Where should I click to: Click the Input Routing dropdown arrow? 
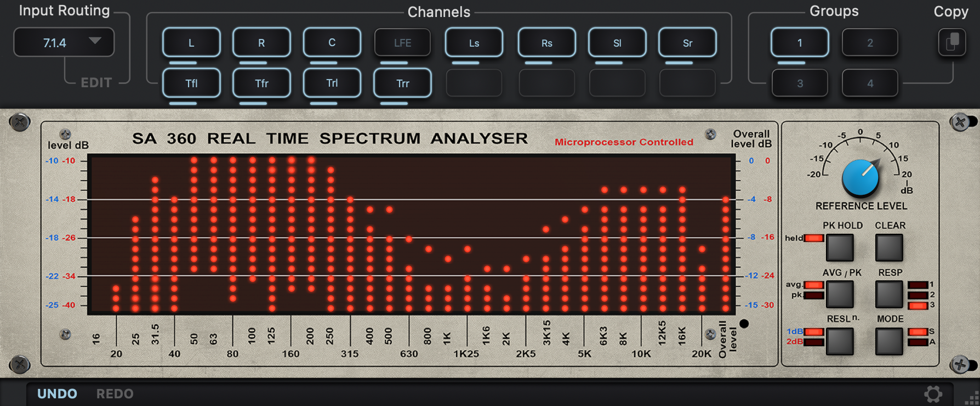(x=95, y=41)
